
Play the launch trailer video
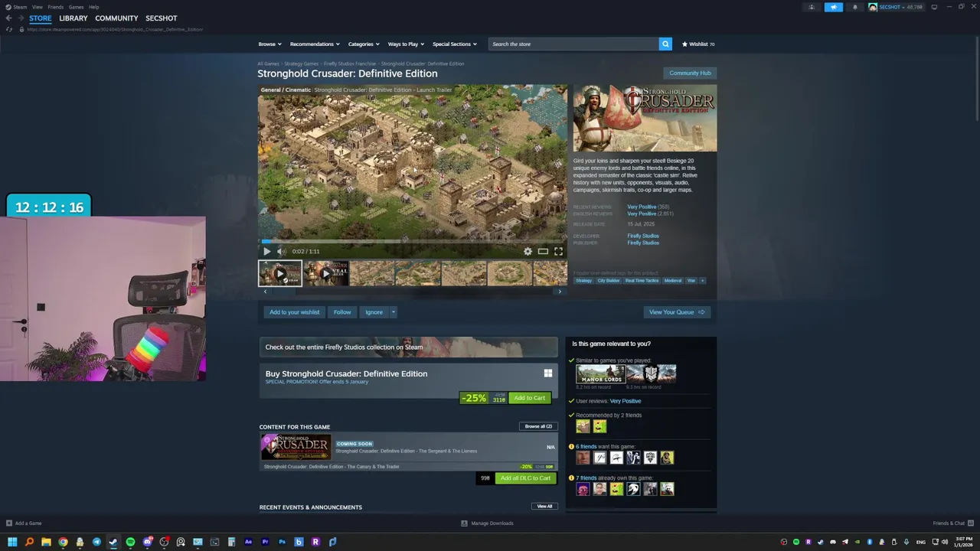(266, 251)
